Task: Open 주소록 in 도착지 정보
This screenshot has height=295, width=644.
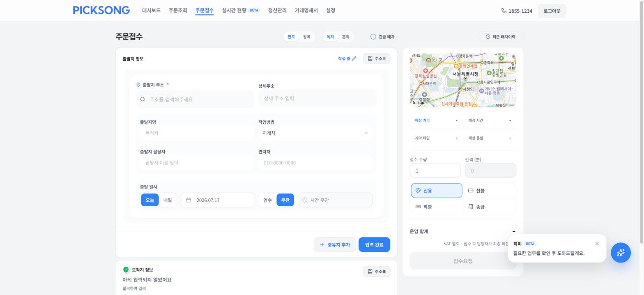Action: point(377,272)
